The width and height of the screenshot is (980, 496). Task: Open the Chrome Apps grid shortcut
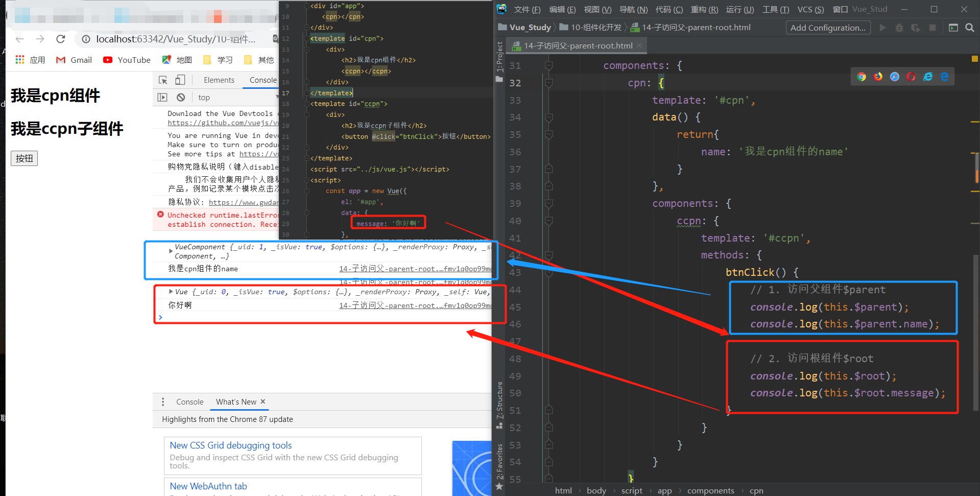[x=20, y=60]
